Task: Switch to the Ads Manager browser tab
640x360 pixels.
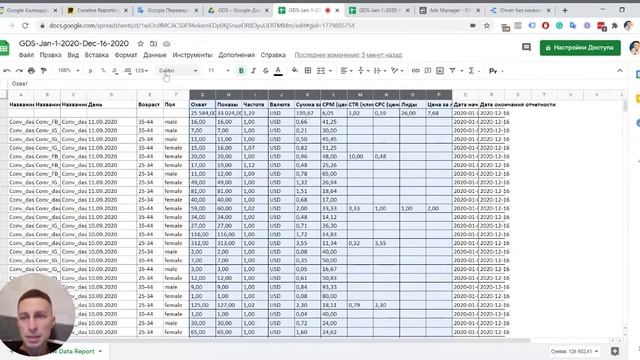Action: pyautogui.click(x=450, y=10)
